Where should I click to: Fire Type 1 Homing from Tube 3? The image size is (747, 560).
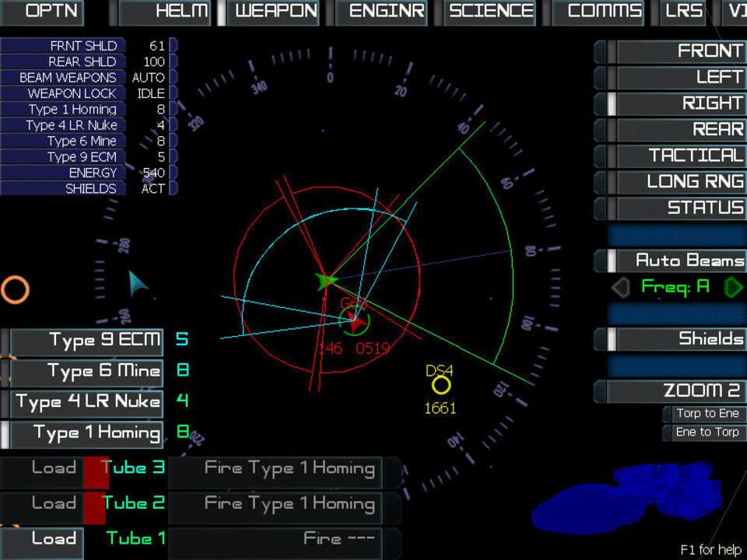(x=276, y=468)
